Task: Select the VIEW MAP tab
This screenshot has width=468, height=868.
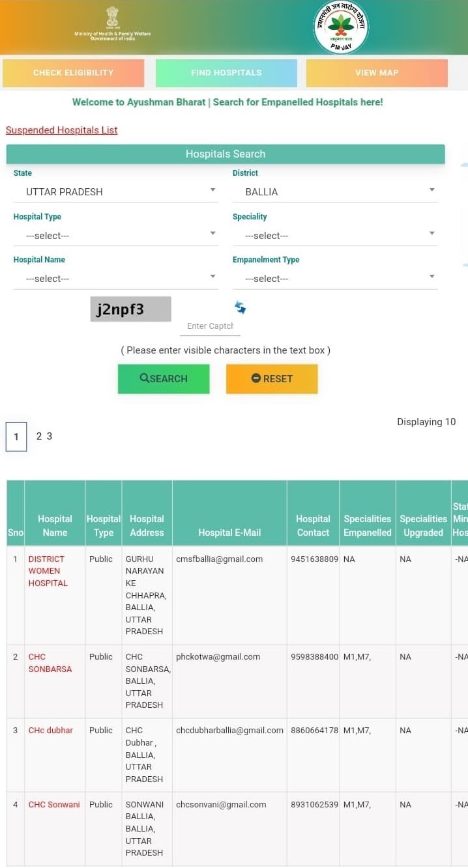Action: coord(377,73)
